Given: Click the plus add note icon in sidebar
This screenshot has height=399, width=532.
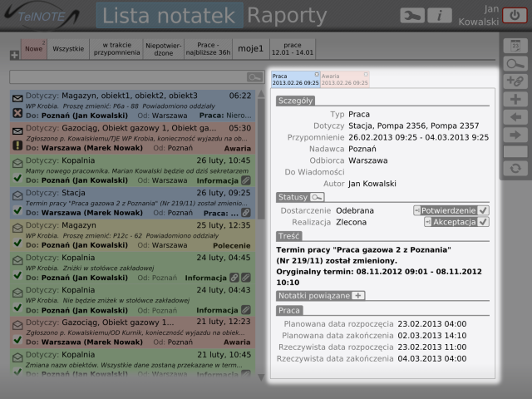Looking at the screenshot, I should pos(515,100).
